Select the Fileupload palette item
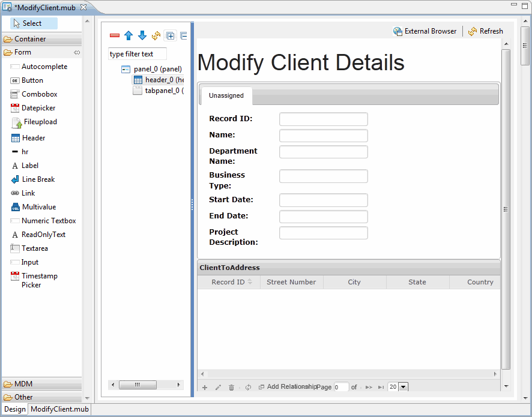This screenshot has width=532, height=417. coord(34,122)
